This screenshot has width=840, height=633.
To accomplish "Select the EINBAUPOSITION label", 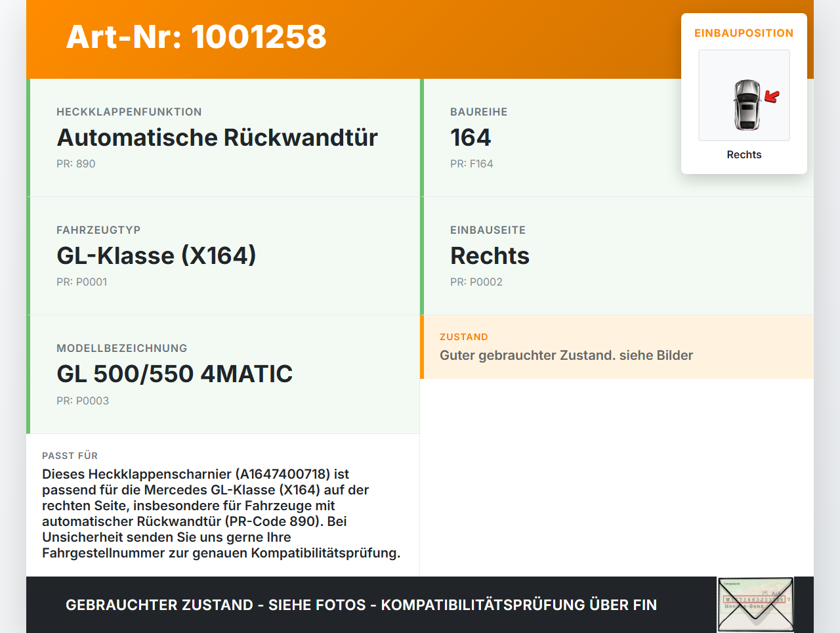I will pos(744,33).
